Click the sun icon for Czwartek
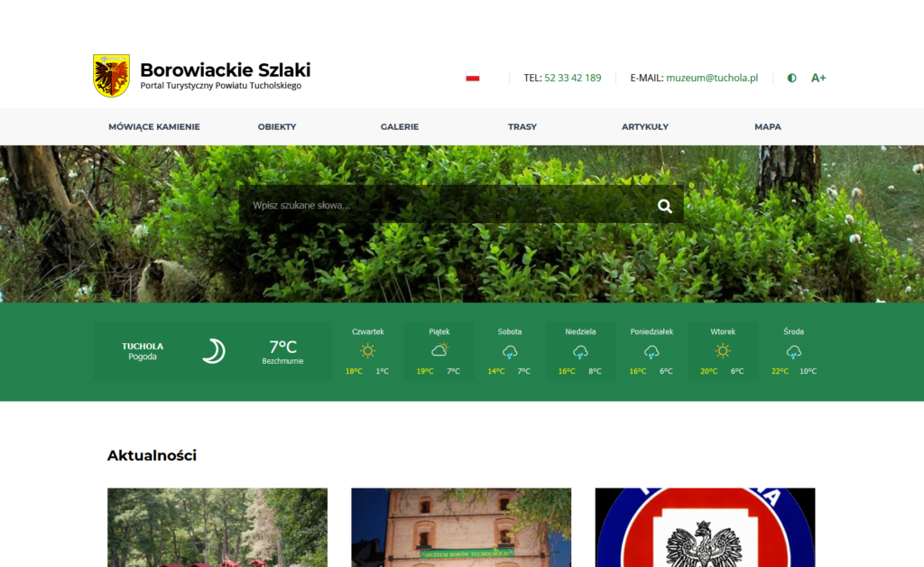The height and width of the screenshot is (567, 924). point(368,350)
